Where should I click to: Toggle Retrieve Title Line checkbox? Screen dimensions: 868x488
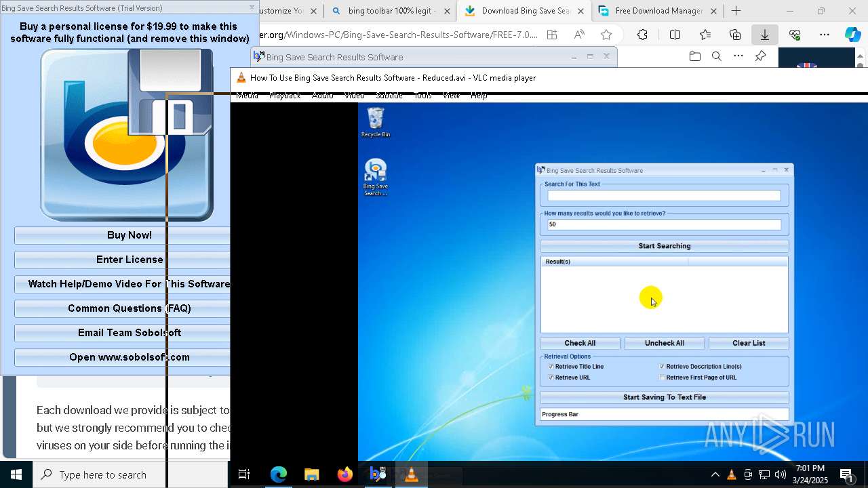pos(551,367)
